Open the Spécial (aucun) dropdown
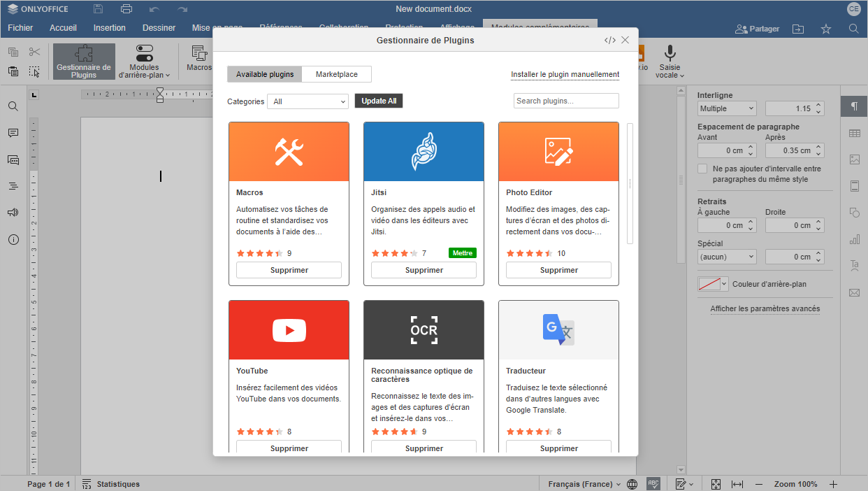Viewport: 868px width, 491px height. click(x=727, y=257)
